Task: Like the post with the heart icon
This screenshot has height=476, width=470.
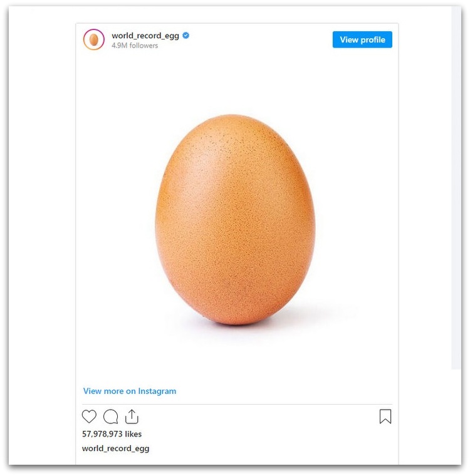Action: [90, 416]
